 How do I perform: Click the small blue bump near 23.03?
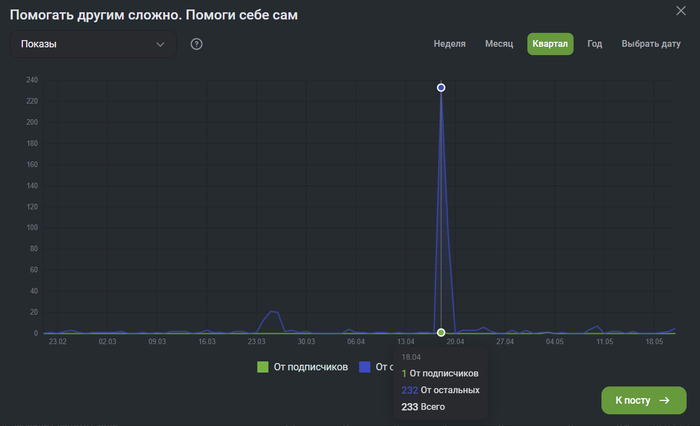coord(271,313)
